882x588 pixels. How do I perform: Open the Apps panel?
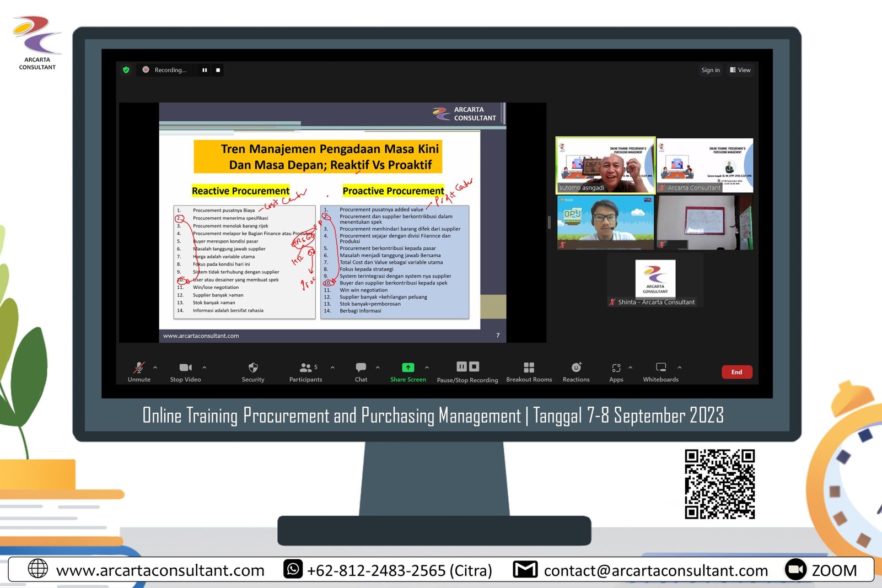click(x=616, y=368)
